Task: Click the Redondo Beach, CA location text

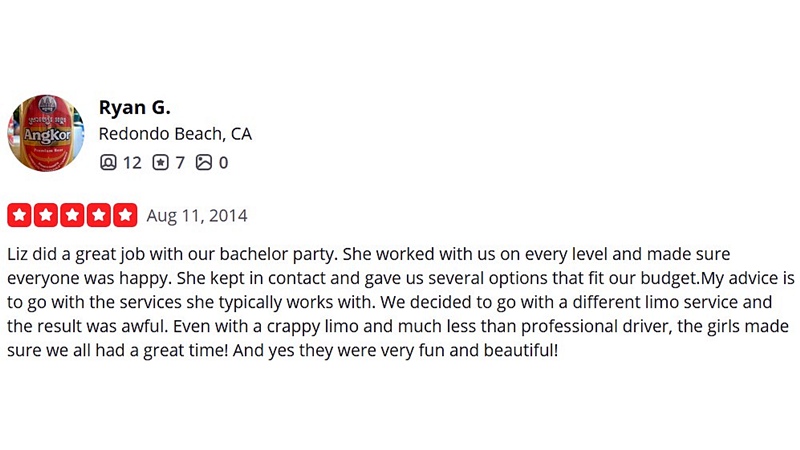Action: coord(175,134)
